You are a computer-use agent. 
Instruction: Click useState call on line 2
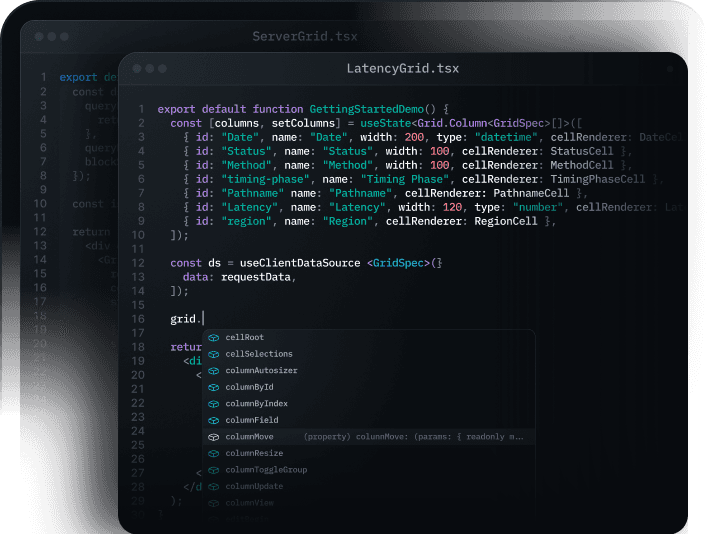pyautogui.click(x=386, y=123)
